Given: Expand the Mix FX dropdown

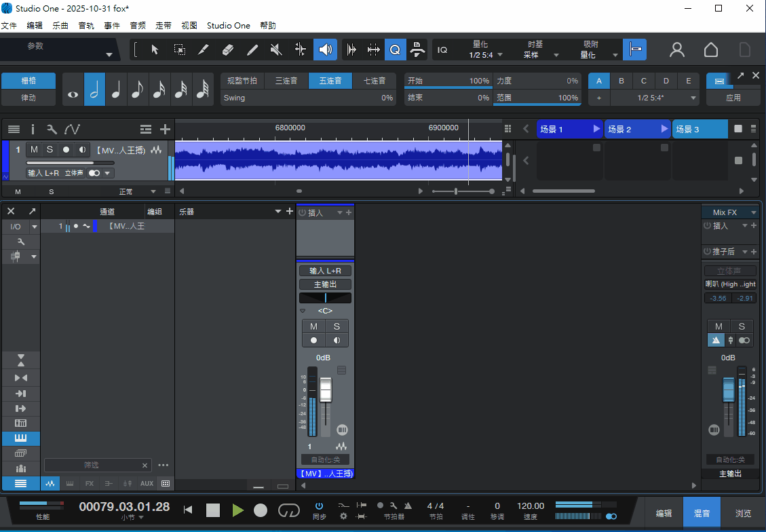Looking at the screenshot, I should (x=754, y=212).
